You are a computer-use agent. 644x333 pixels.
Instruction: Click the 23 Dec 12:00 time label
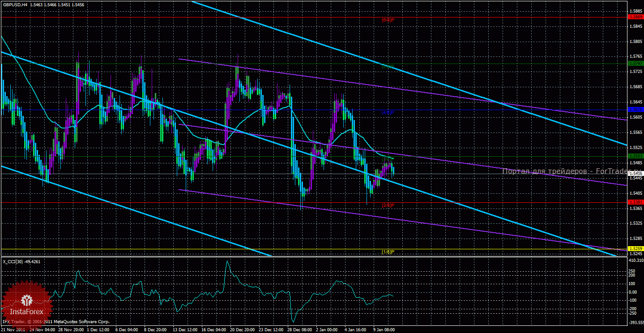272,330
